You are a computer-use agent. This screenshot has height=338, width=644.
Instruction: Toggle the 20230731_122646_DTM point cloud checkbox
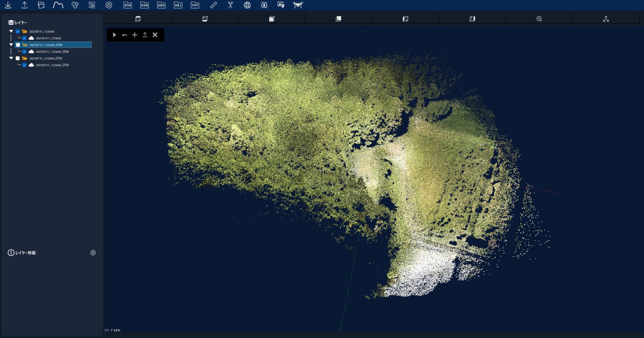(x=25, y=65)
